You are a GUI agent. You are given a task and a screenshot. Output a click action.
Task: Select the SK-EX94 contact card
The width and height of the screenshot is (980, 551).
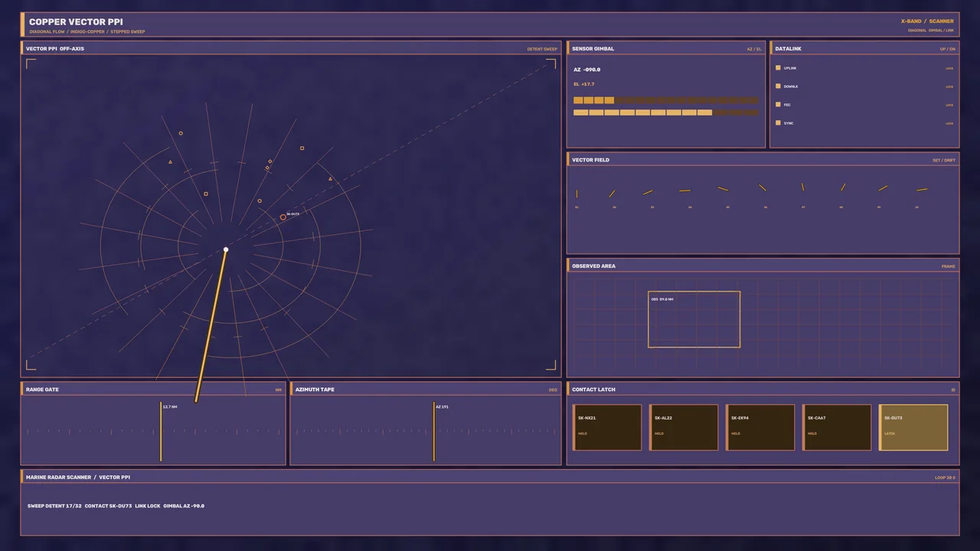coord(760,428)
